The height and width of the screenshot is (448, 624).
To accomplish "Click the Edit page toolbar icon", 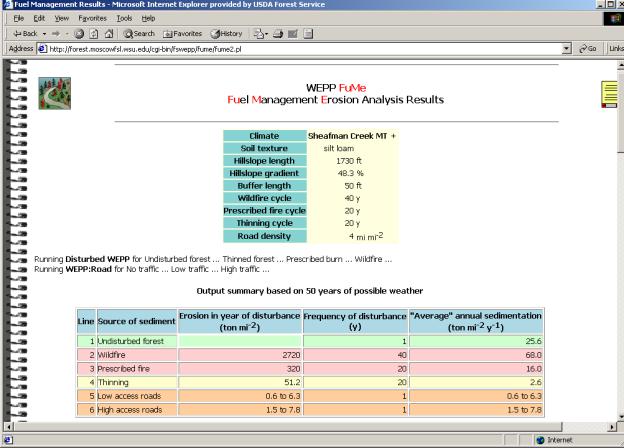I will pos(293,34).
